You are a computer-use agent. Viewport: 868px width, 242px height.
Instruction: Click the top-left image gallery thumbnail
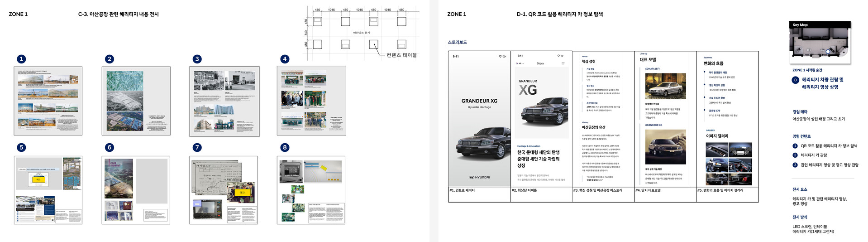[717, 150]
